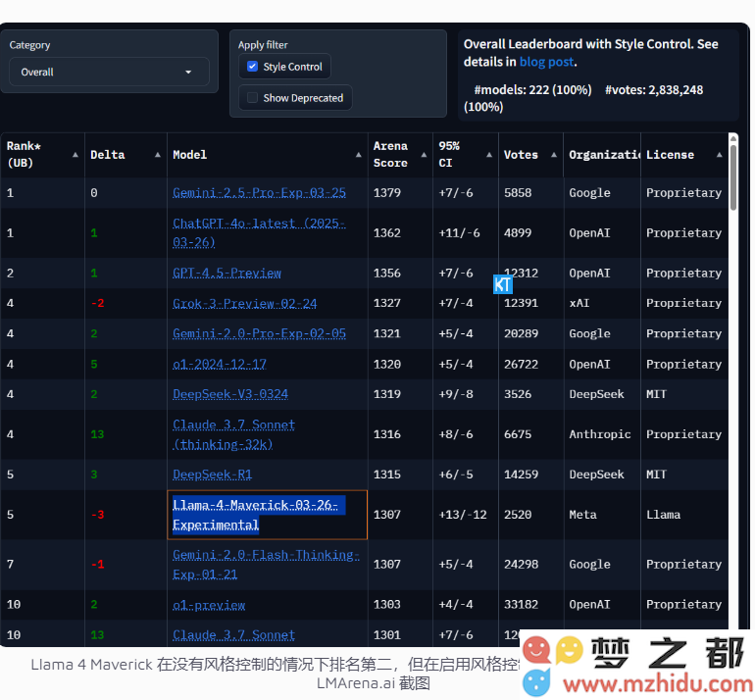Open the GPT-4.5-Preview model link
The height and width of the screenshot is (700, 755).
(226, 273)
